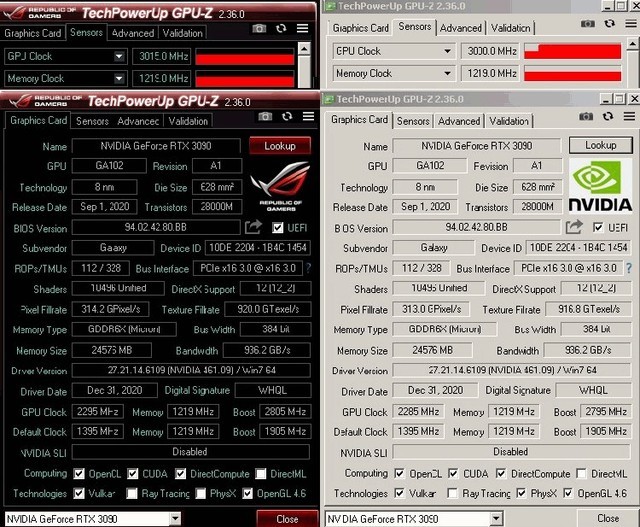Click red Lookup button in ROG window
This screenshot has width=640, height=527.
280,146
